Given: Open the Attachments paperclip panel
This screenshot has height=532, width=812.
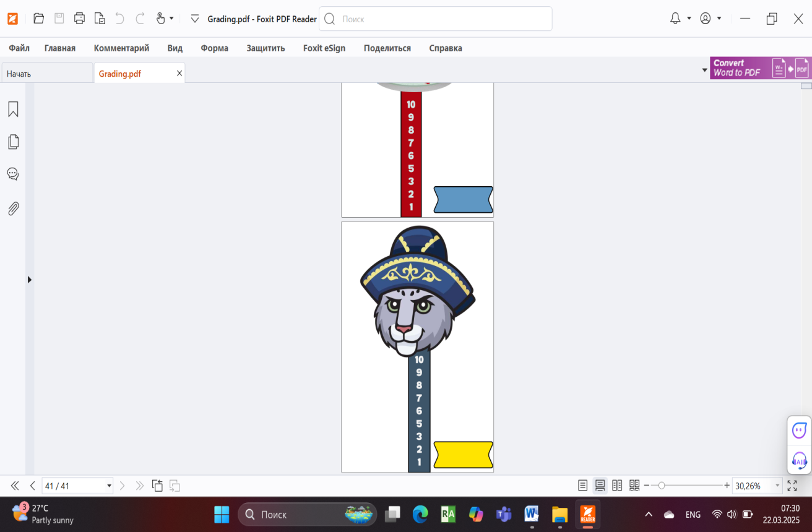Looking at the screenshot, I should (13, 208).
